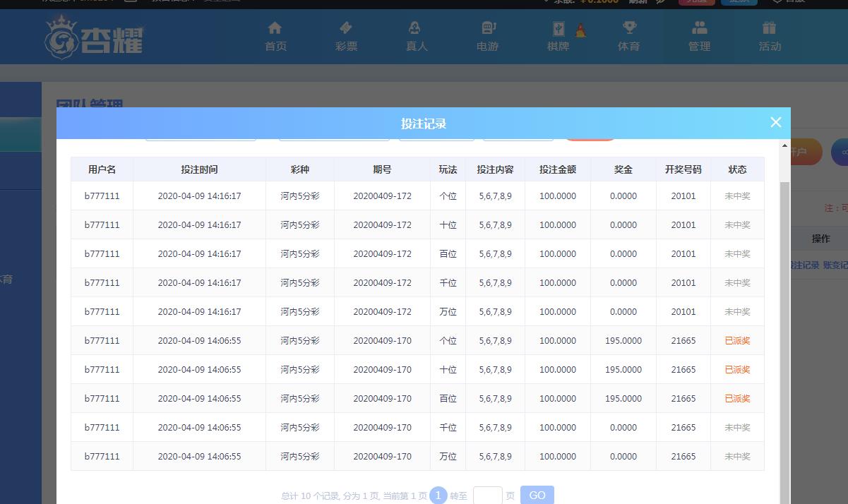Select the 真人 live dealer icon

415,28
